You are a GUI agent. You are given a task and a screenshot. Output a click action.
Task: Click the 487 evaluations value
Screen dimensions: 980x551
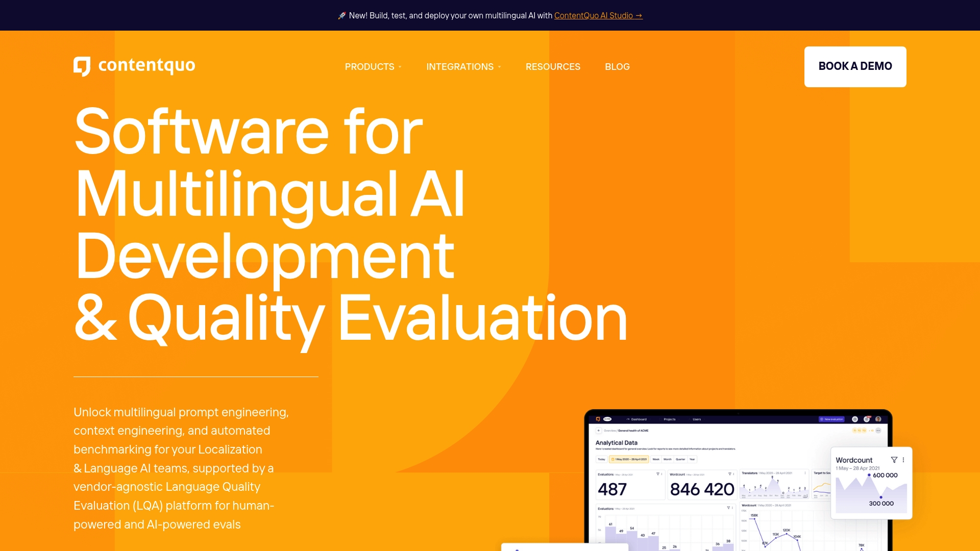click(612, 489)
